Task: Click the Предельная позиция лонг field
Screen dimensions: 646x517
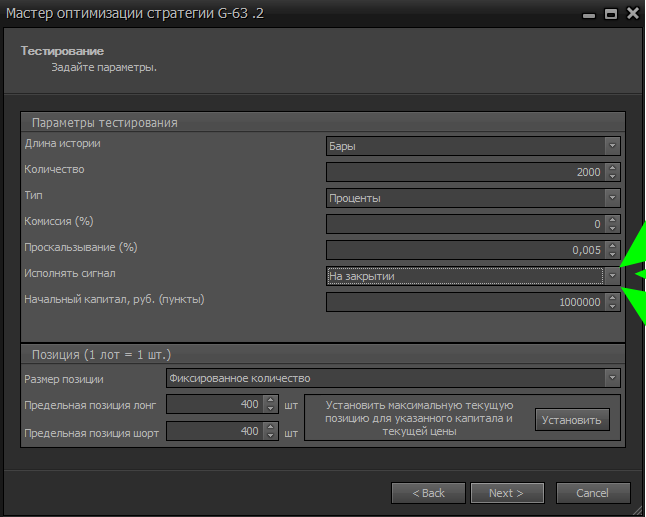Action: tap(214, 404)
